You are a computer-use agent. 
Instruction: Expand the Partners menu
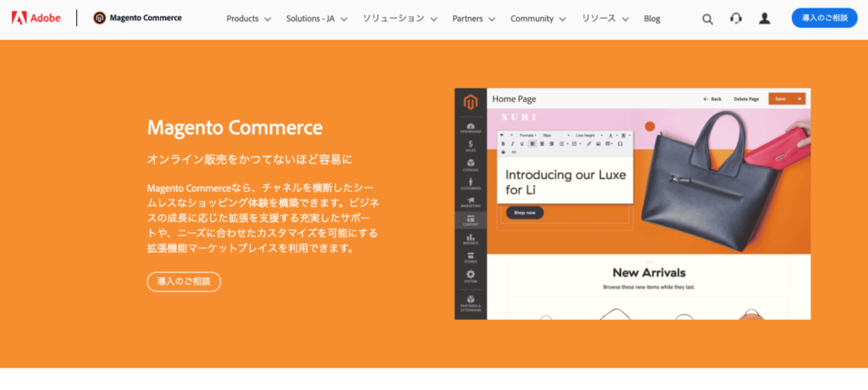point(474,19)
